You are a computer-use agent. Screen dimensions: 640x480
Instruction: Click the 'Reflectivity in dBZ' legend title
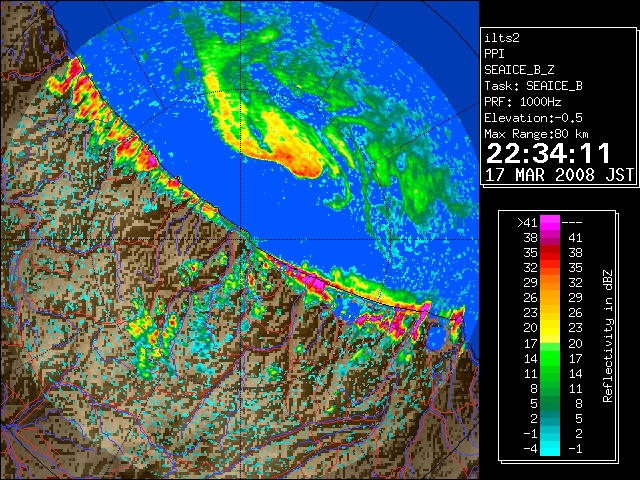607,336
